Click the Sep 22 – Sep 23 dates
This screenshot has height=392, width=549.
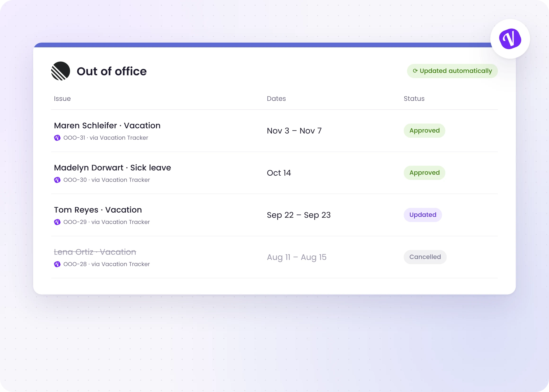pos(299,215)
